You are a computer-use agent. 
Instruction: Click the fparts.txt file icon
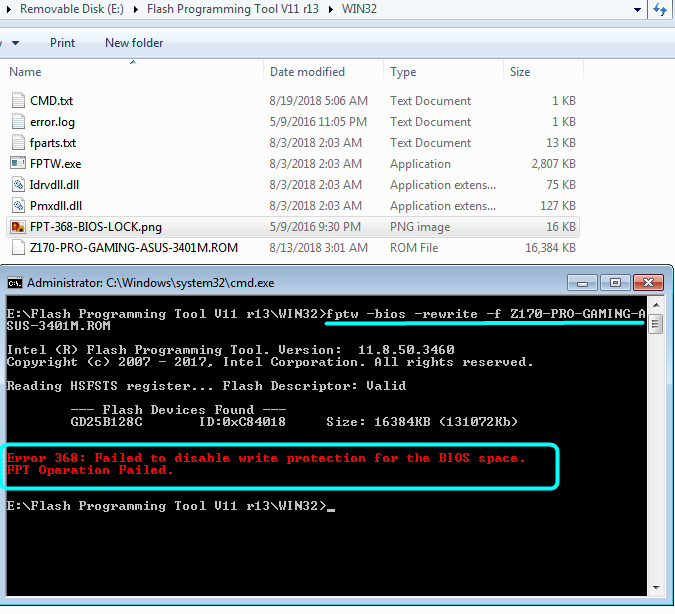pos(18,143)
